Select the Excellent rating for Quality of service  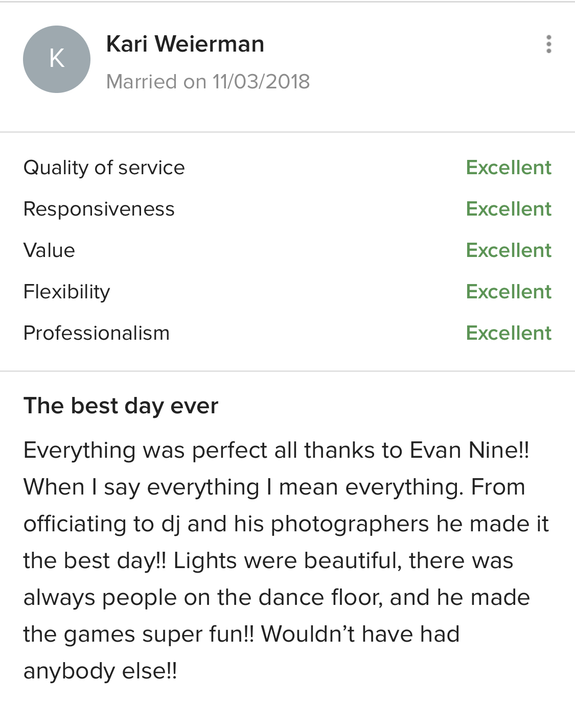(509, 168)
